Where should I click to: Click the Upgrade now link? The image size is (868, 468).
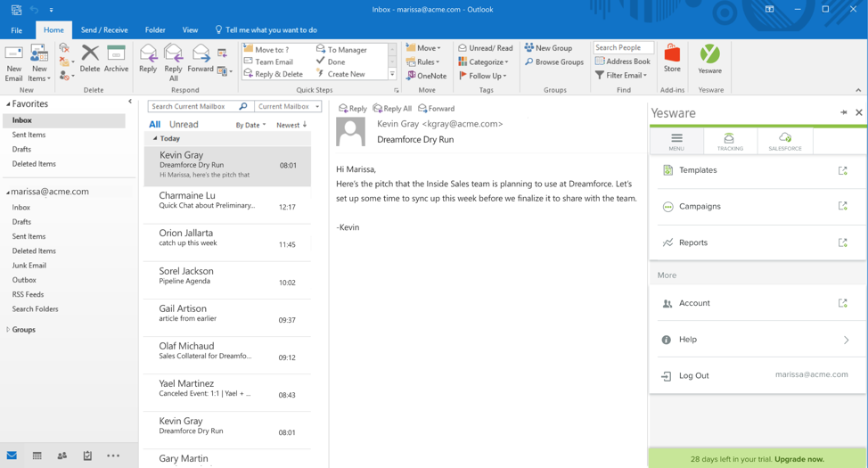[x=799, y=459]
